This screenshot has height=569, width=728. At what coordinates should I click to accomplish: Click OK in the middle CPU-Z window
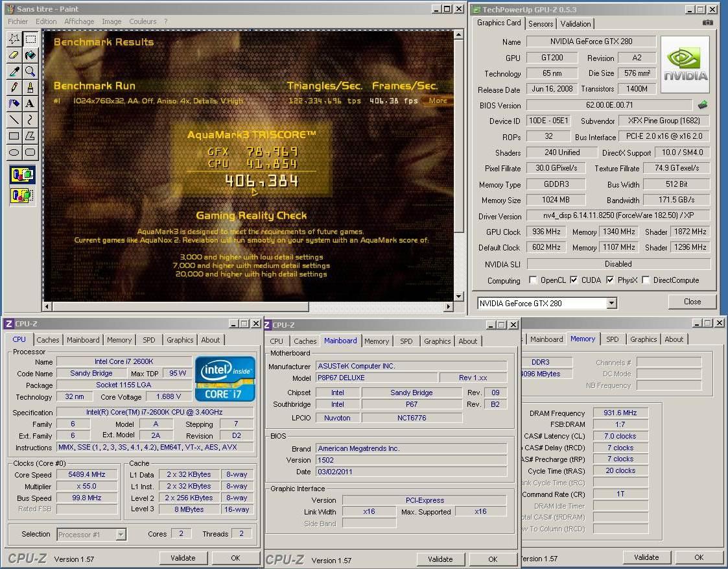coord(493,559)
